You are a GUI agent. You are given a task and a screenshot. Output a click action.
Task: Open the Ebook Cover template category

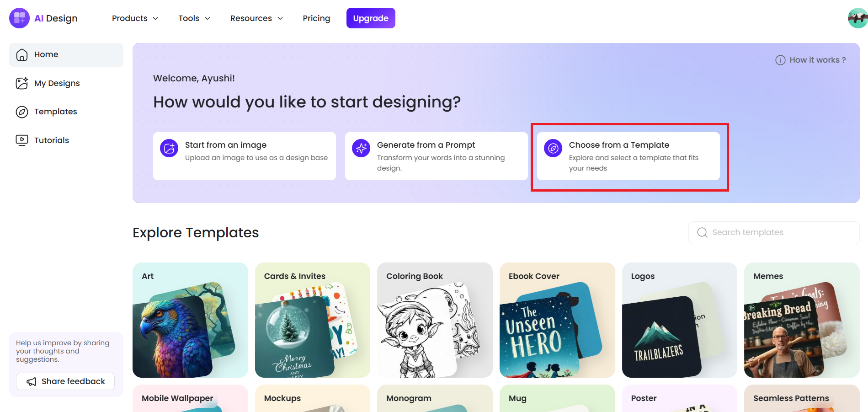[x=557, y=320]
